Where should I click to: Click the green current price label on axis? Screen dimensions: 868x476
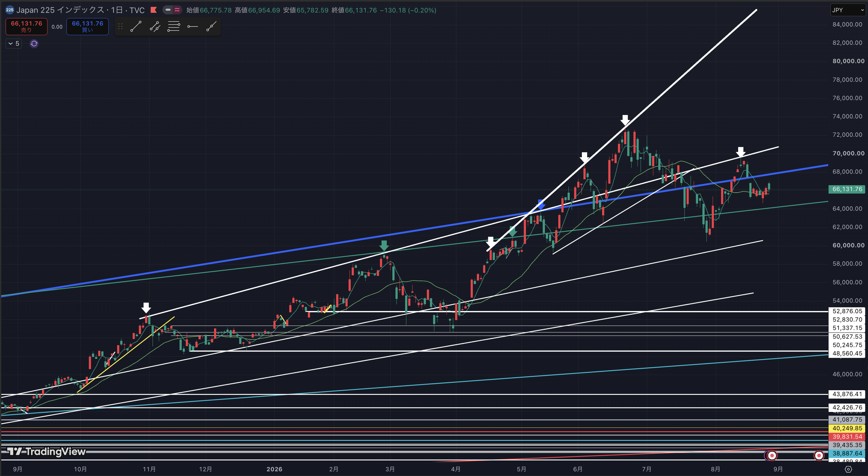pos(847,189)
